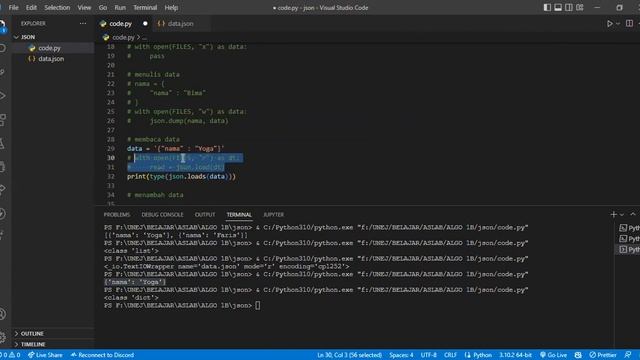Image resolution: width=640 pixels, height=360 pixels.
Task: Open the new terminal profile dropdown
Action: pyautogui.click(x=622, y=215)
